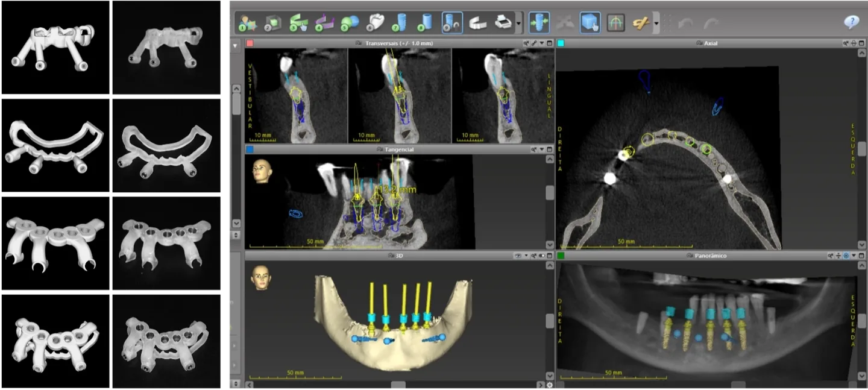Click head orientation icon in Tangencial view

click(261, 170)
